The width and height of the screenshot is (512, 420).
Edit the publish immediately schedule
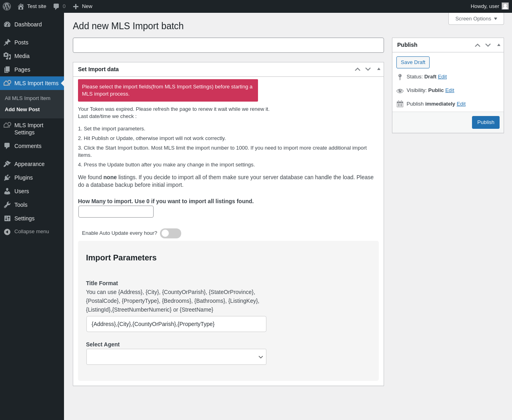click(x=461, y=104)
